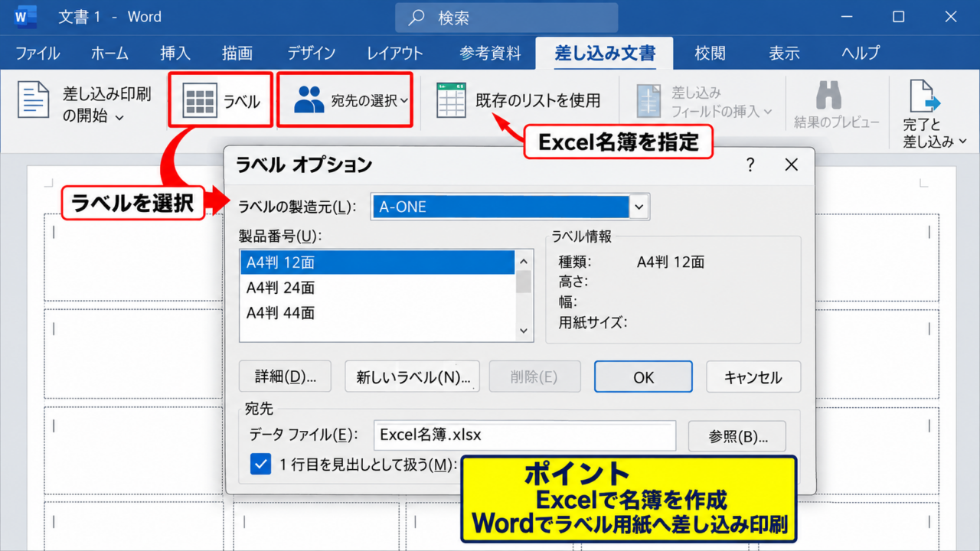Confirm with the OK button
The image size is (980, 551).
643,377
